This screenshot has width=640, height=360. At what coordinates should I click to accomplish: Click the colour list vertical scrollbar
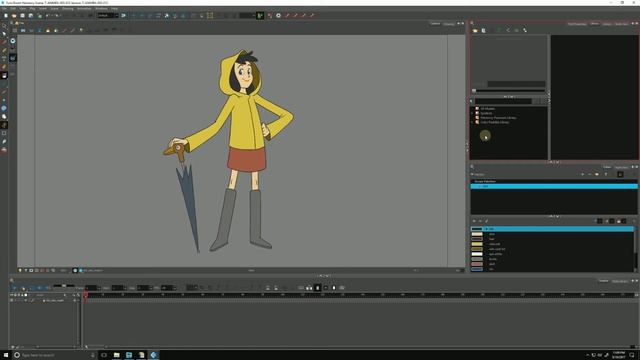pyautogui.click(x=636, y=249)
